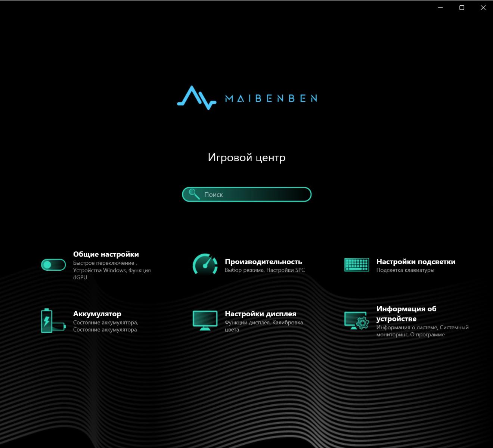Focus the Поиск search field
Viewport: 493px width, 448px height.
click(246, 195)
